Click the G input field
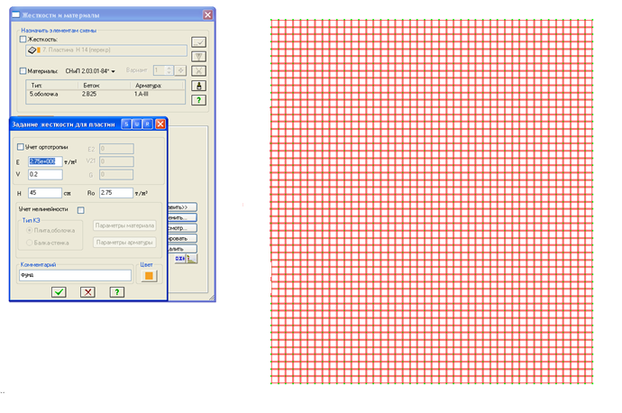Image resolution: width=622 pixels, height=413 pixels. (x=117, y=174)
